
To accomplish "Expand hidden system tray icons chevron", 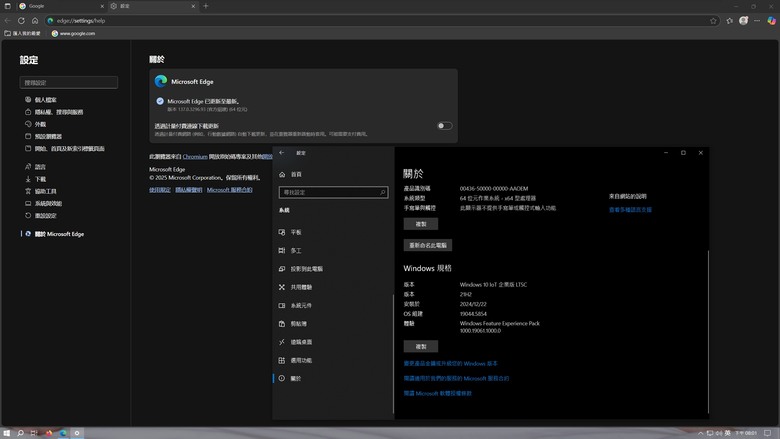I will [x=700, y=433].
